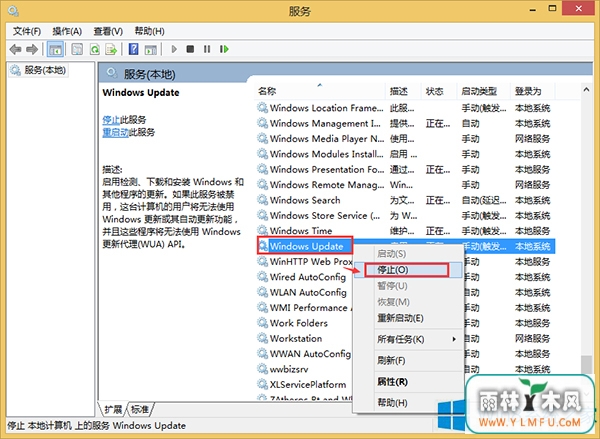Choose 属性(R) in the context menu
The width and height of the screenshot is (600, 439).
point(408,382)
